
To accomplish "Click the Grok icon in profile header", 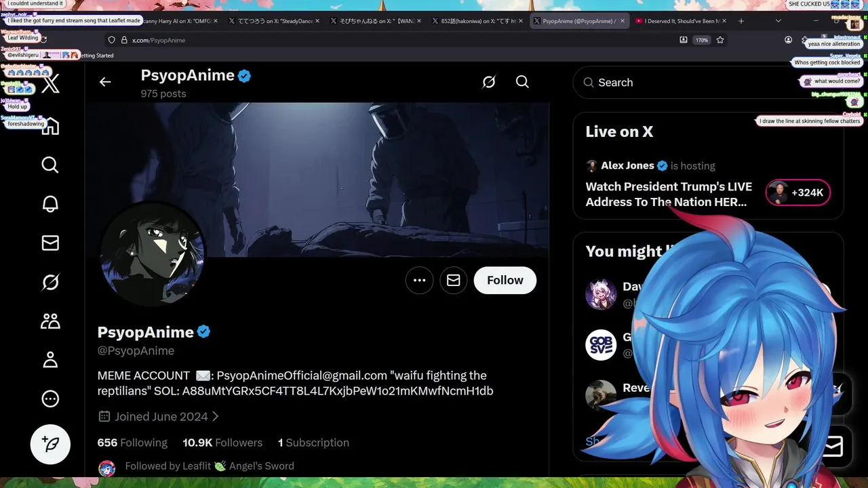I will tap(489, 82).
